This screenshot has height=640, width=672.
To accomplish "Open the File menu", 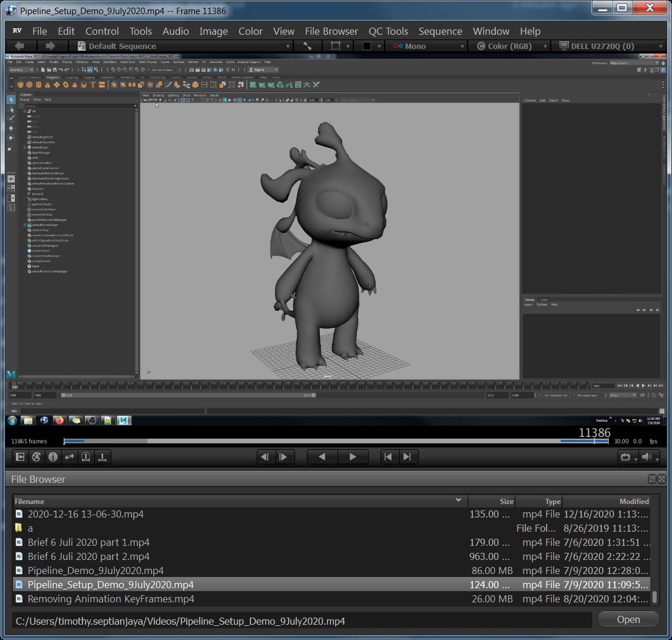I will [39, 31].
